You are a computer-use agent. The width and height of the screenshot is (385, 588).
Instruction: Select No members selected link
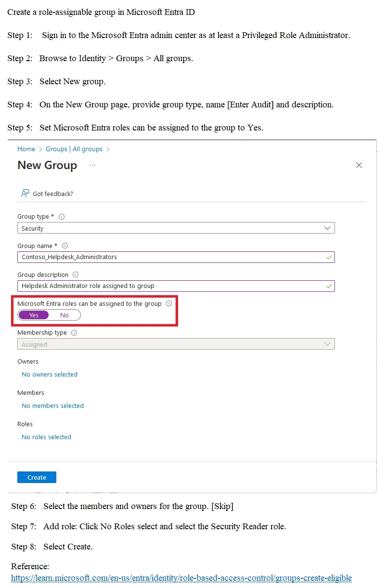[x=52, y=405]
